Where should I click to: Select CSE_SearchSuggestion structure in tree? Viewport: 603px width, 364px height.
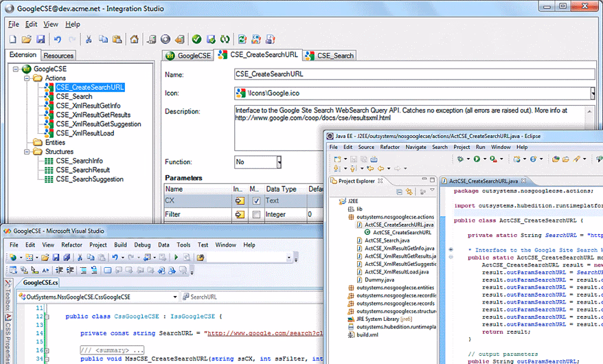point(89,179)
